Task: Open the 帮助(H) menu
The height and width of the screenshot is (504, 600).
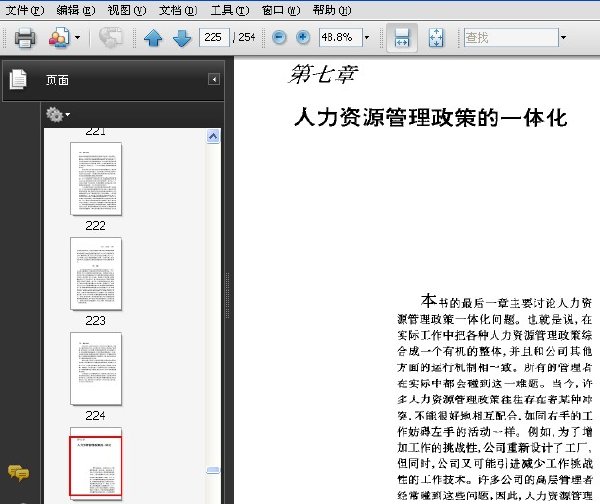Action: click(332, 10)
